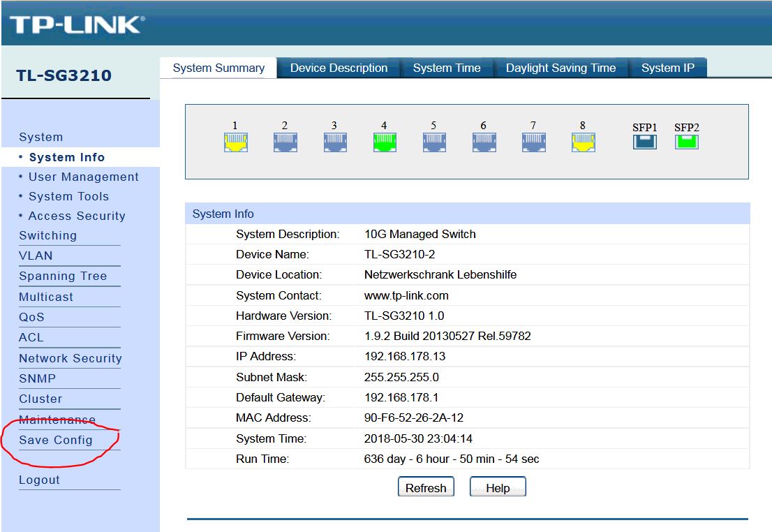
Task: Open the Device Description tab
Action: point(339,68)
